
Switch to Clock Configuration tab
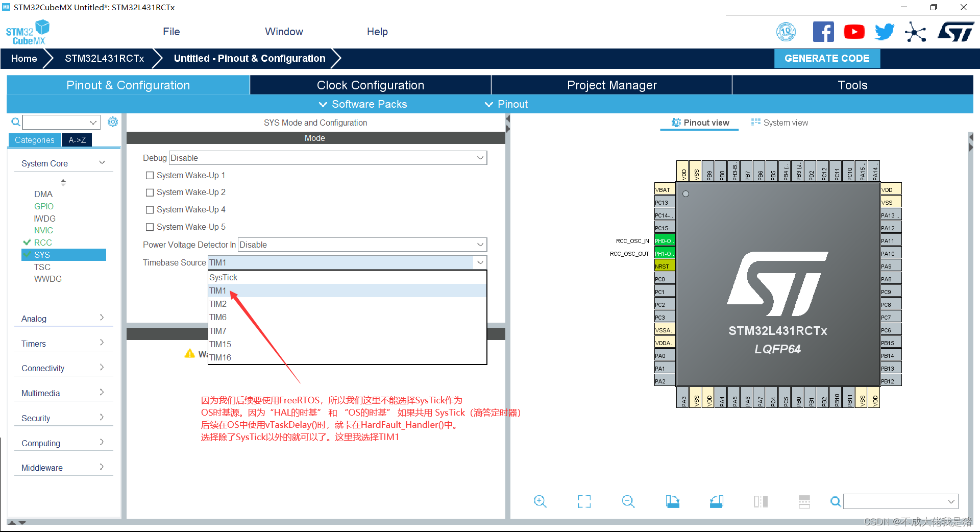[371, 85]
